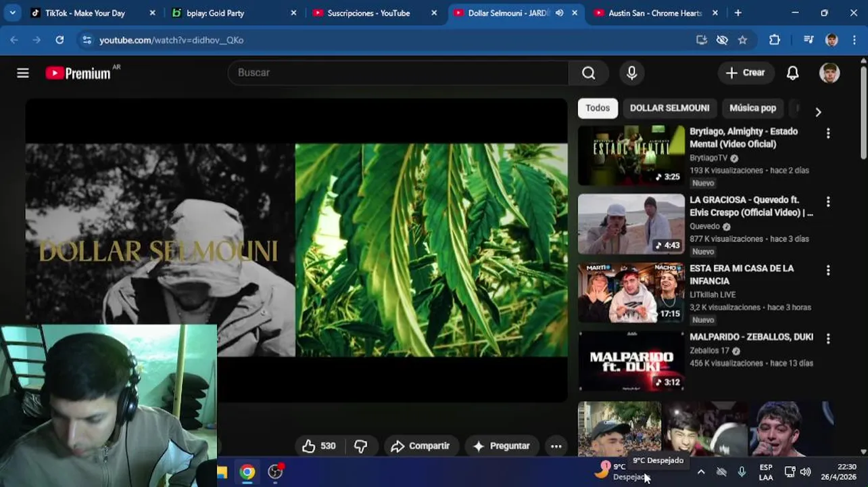Open install app icon in address bar

coord(702,40)
